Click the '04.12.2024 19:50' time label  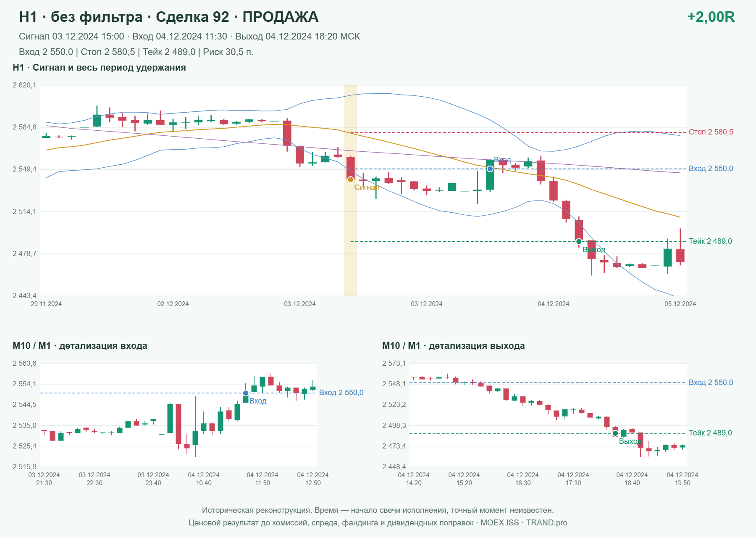(x=682, y=479)
